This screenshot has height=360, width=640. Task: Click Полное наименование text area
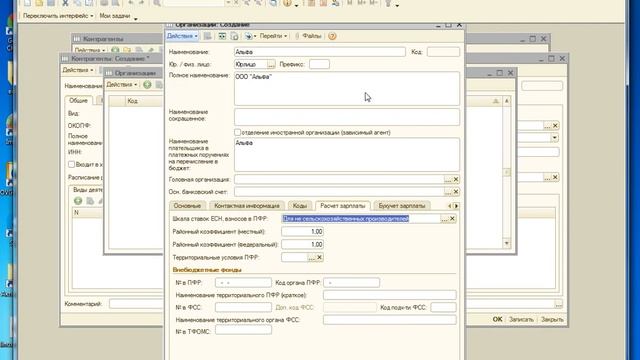click(x=347, y=89)
